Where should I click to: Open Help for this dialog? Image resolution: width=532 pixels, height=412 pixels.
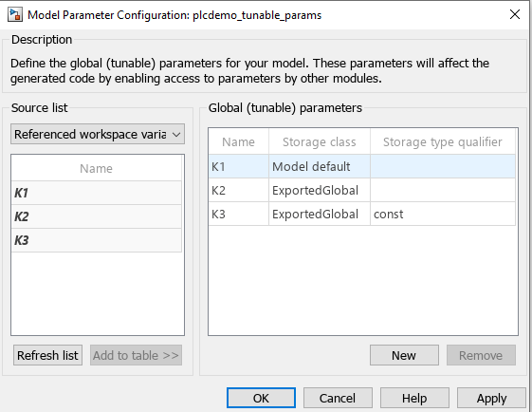(x=414, y=398)
